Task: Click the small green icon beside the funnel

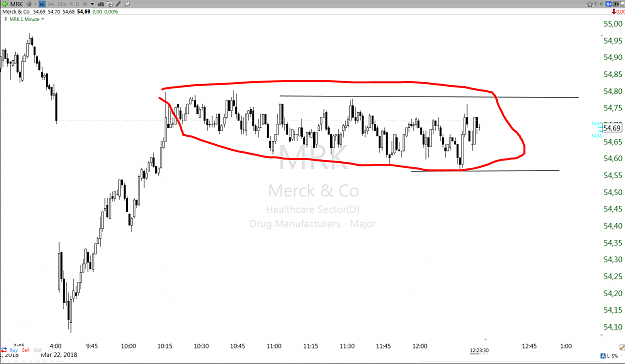Action: point(601,4)
